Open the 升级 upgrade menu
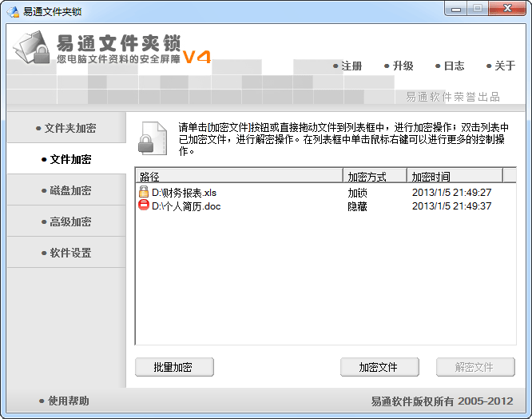 (399, 66)
